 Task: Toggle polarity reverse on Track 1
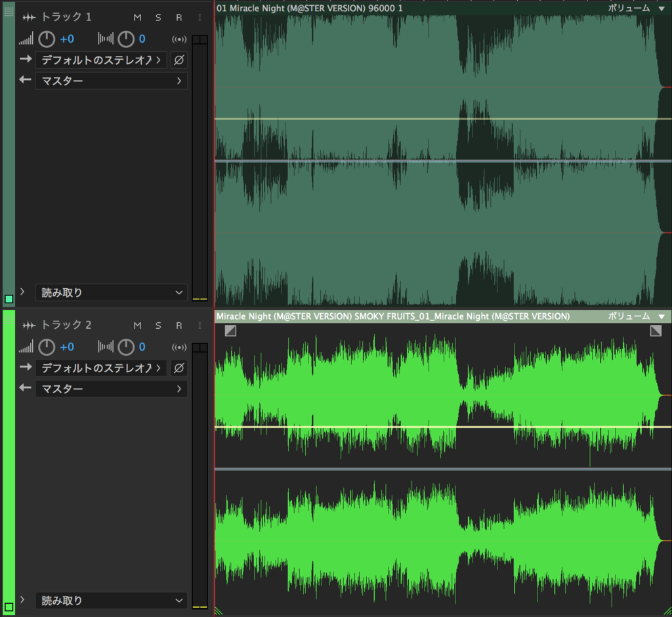pyautogui.click(x=179, y=60)
